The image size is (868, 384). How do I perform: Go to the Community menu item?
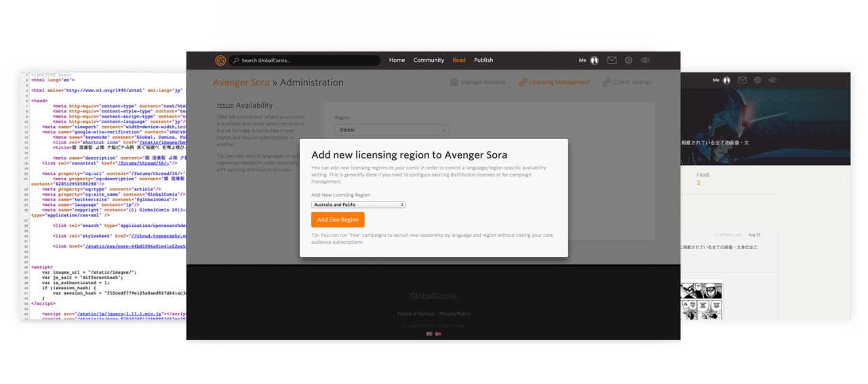[429, 60]
